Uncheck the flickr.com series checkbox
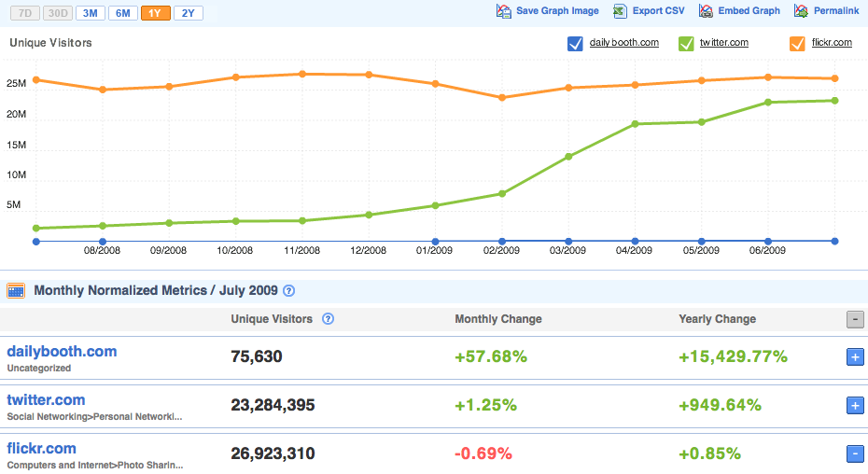 pos(797,44)
